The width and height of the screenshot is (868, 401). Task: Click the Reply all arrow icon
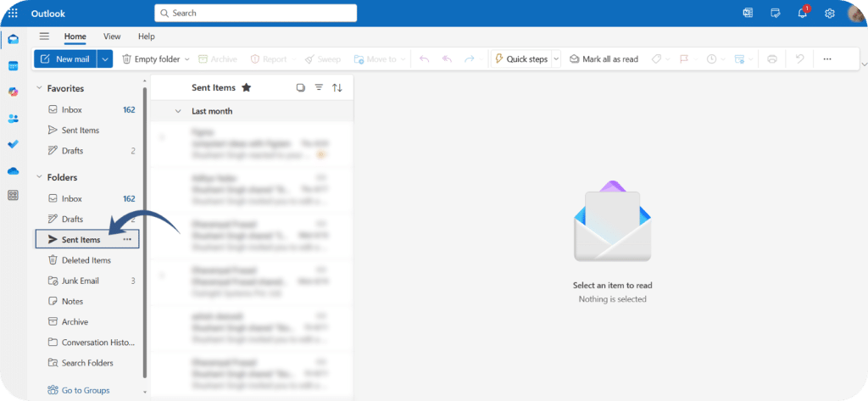(x=448, y=59)
